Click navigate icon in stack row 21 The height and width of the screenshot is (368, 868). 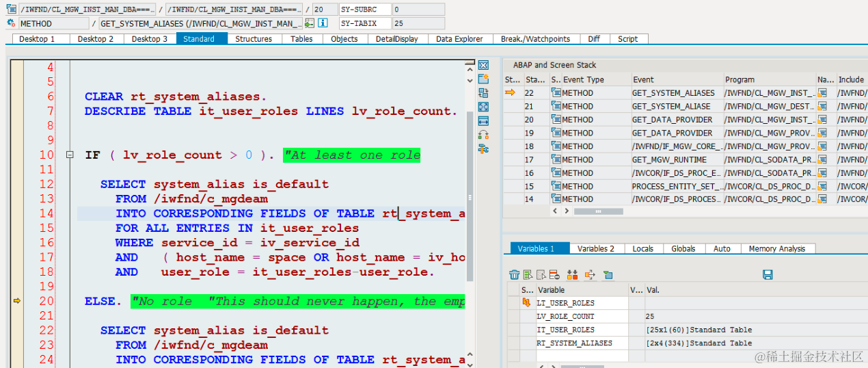[822, 106]
